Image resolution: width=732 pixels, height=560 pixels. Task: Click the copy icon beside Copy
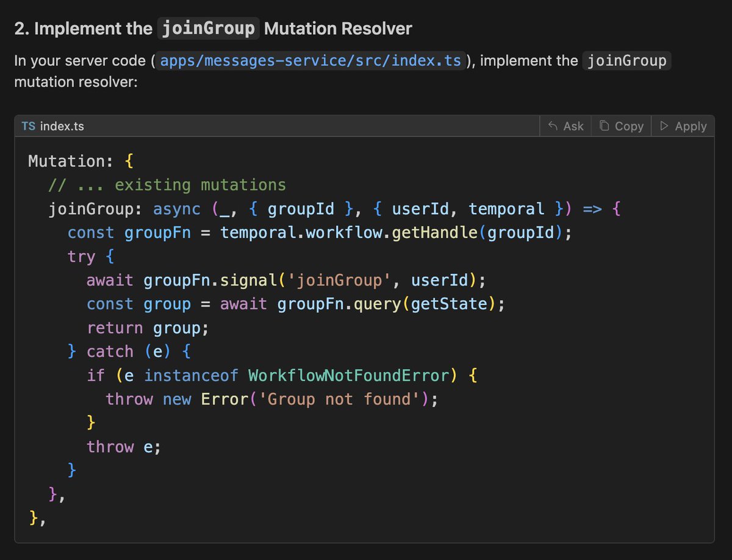[x=604, y=126]
